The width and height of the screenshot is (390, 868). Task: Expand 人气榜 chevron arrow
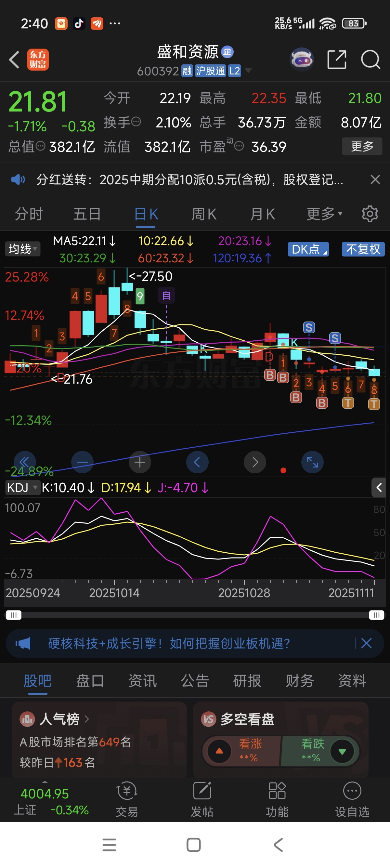pyautogui.click(x=87, y=719)
